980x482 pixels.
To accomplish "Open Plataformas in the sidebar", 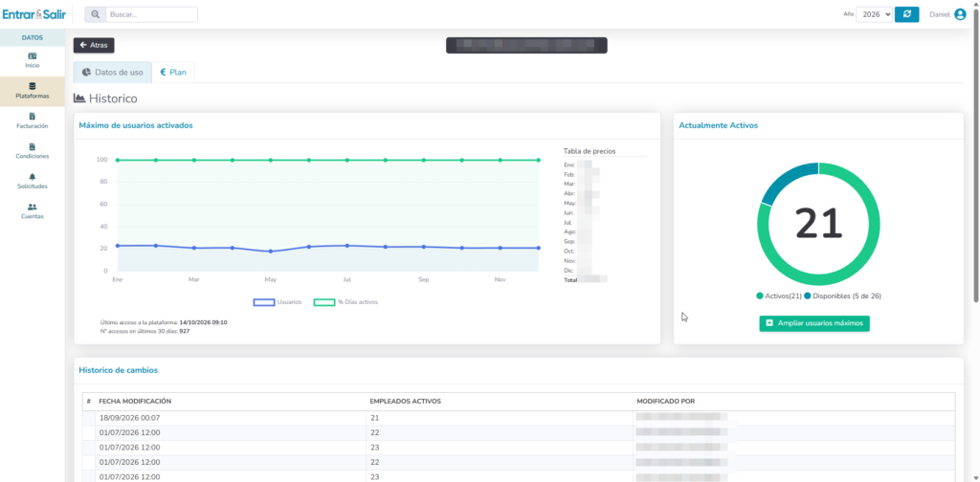I will pos(33,91).
